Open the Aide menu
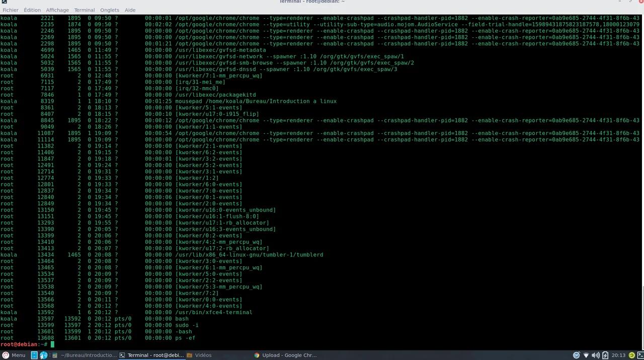The height and width of the screenshot is (360, 644). (x=130, y=10)
